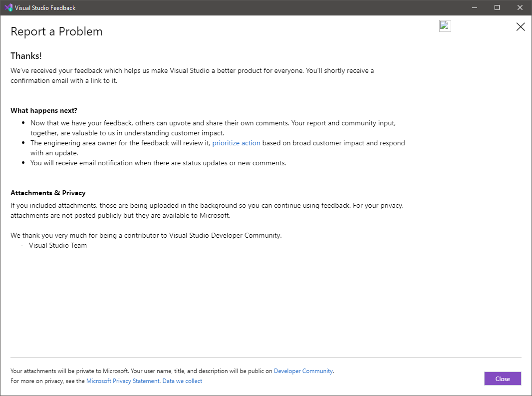
Task: Minimize the Visual Studio Feedback window
Action: (474, 7)
